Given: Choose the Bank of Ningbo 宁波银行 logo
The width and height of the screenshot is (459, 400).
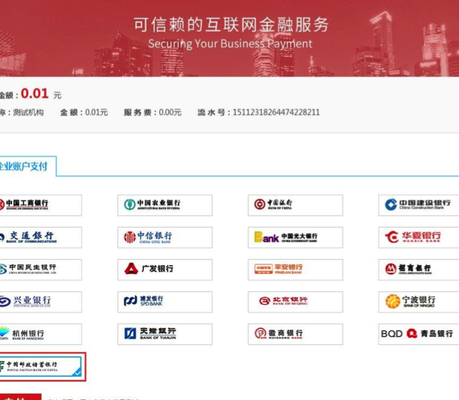Looking at the screenshot, I should [x=419, y=302].
